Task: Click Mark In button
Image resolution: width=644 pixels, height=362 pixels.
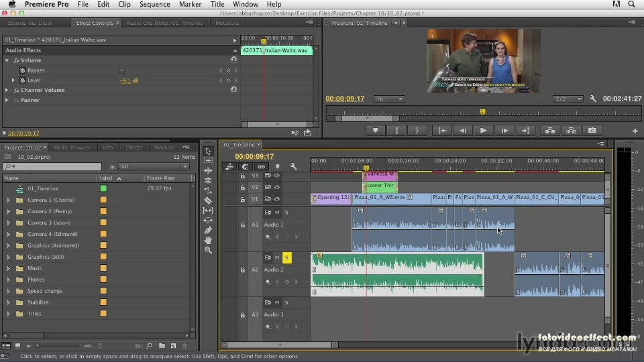Action: 396,131
